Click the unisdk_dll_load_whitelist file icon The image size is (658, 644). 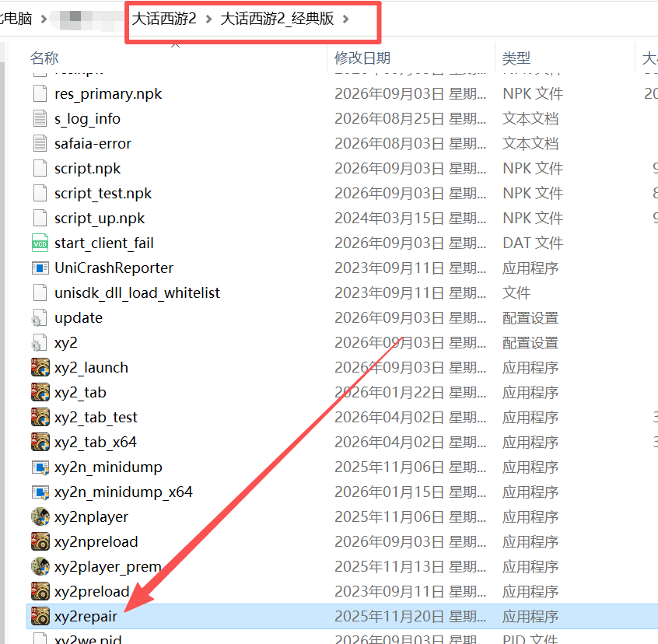[40, 293]
